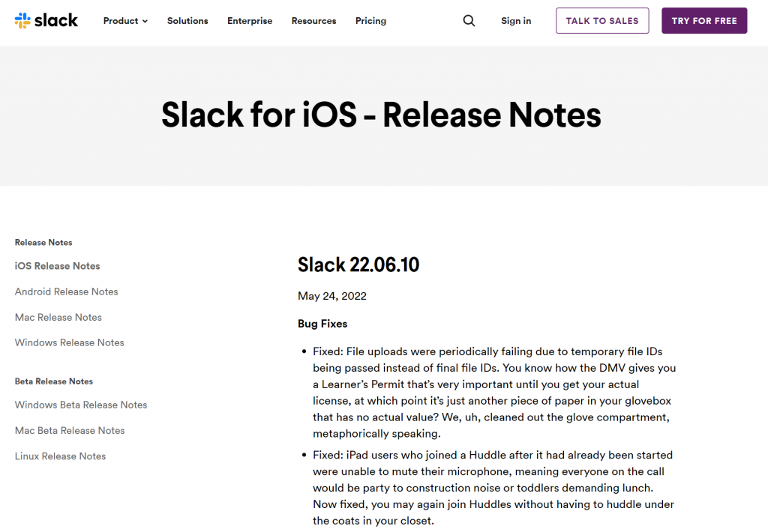Click the Slack 22.06.10 version heading

pos(358,265)
